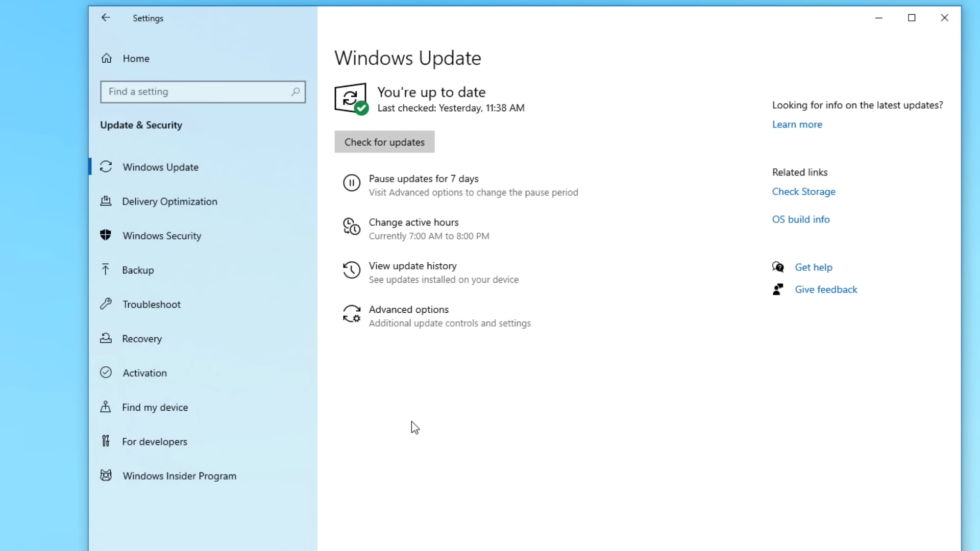980x551 pixels.
Task: Click the up-to-date status icon
Action: pos(352,99)
